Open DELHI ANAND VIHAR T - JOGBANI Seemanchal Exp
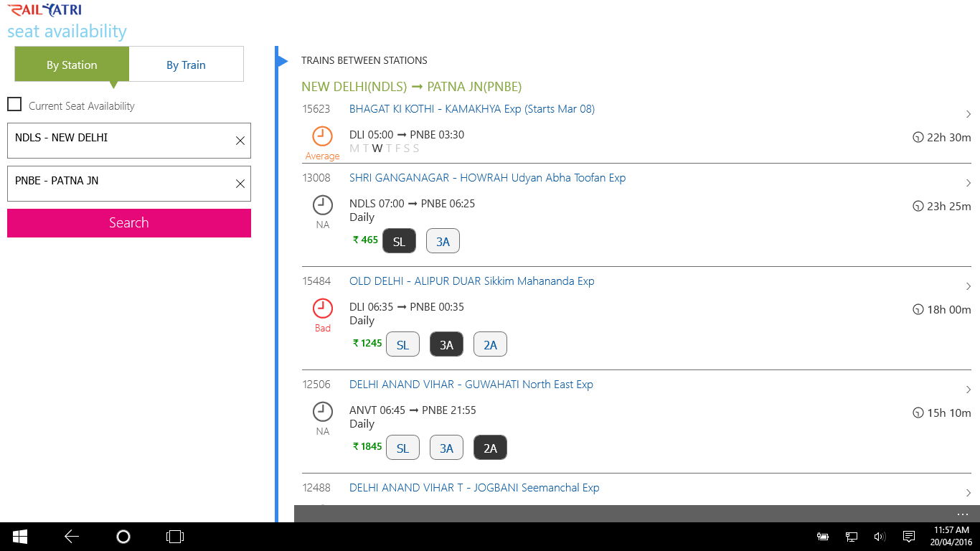The height and width of the screenshot is (551, 980). point(474,488)
